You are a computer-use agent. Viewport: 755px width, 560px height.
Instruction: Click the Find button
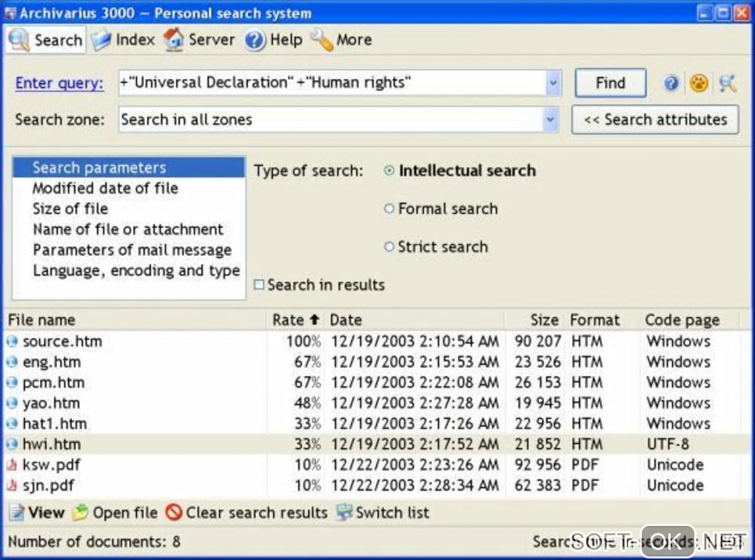[x=610, y=83]
